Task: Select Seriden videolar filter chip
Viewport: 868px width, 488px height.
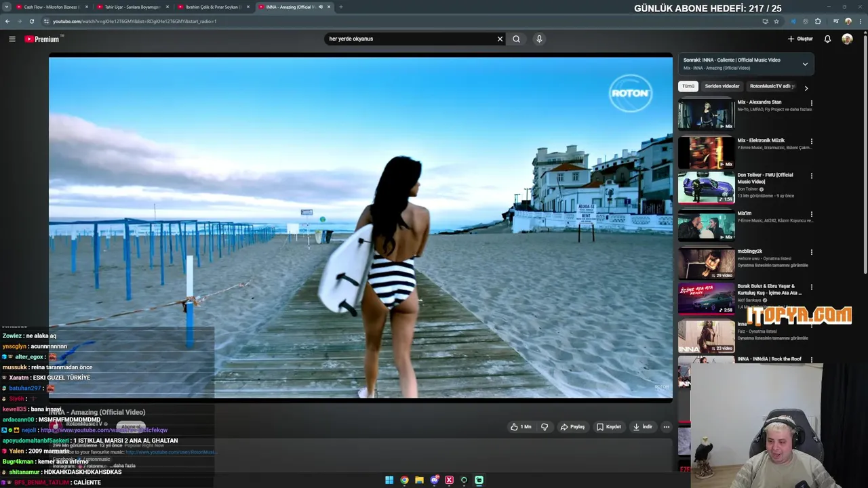Action: point(722,86)
